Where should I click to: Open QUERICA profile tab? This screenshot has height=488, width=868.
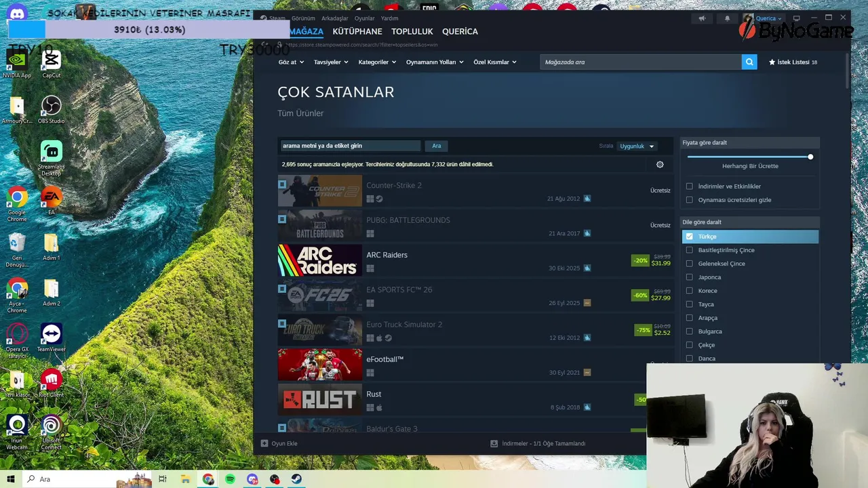click(460, 31)
